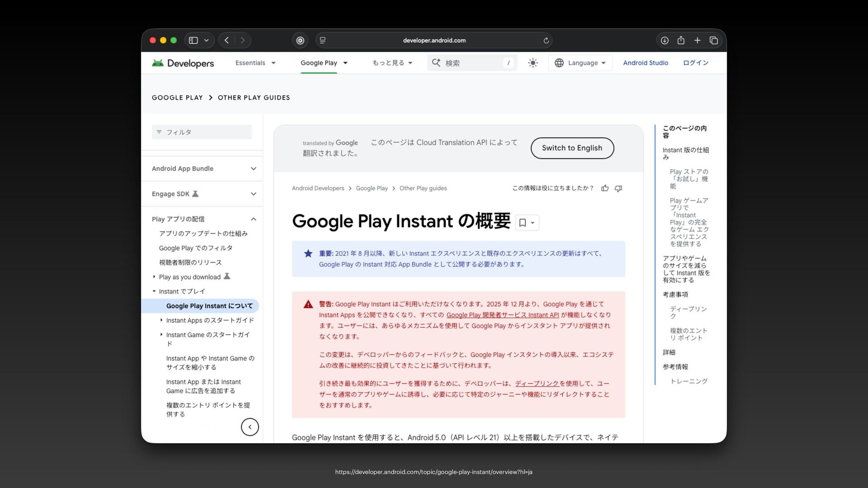Show tab overview icon
Image resolution: width=868 pixels, height=488 pixels.
[714, 40]
